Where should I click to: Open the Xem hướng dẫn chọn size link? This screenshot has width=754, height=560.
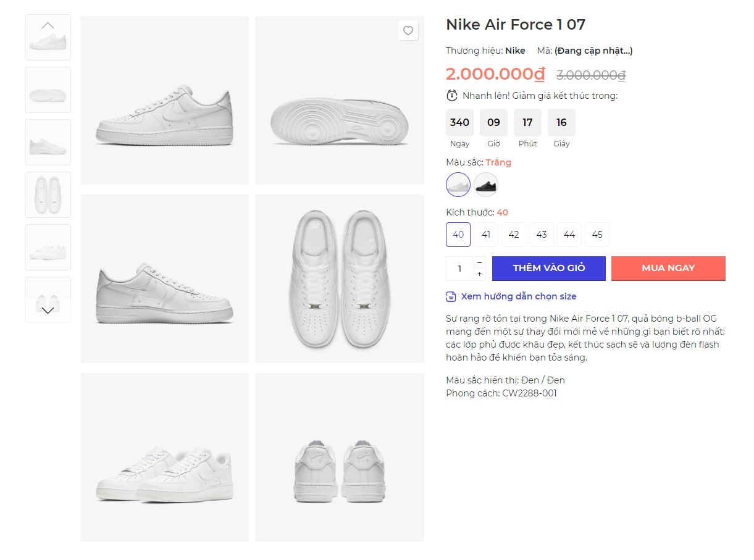point(519,297)
